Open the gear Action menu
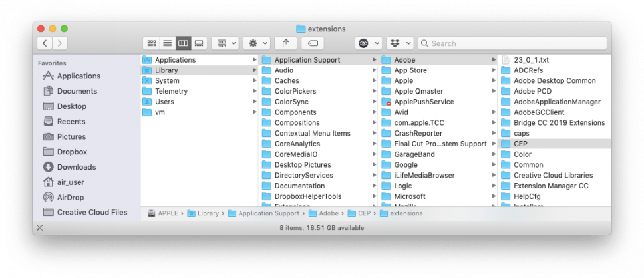Screen dimensions: 644x278 pyautogui.click(x=257, y=43)
